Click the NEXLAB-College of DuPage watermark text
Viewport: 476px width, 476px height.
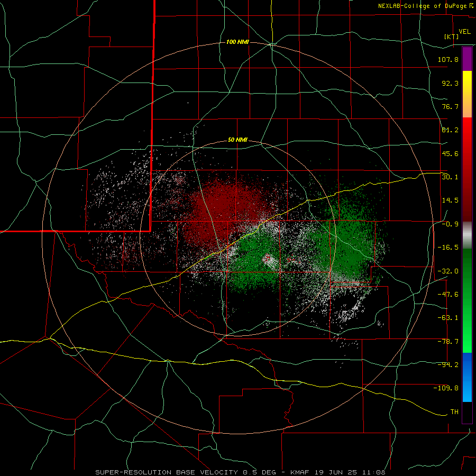point(425,6)
